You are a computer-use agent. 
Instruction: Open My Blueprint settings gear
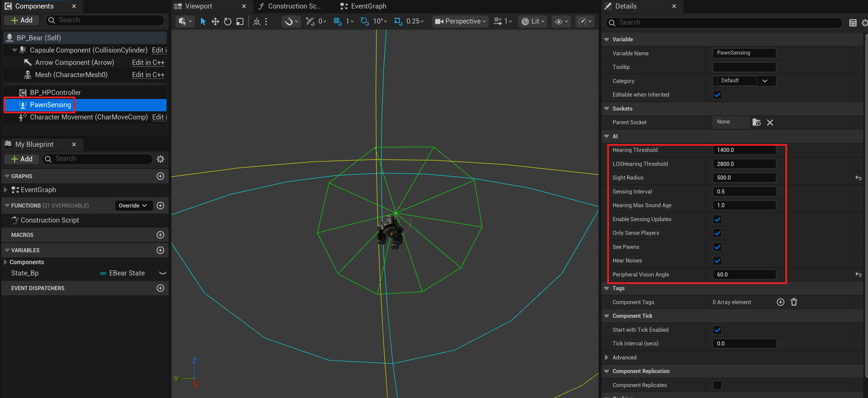[x=160, y=159]
